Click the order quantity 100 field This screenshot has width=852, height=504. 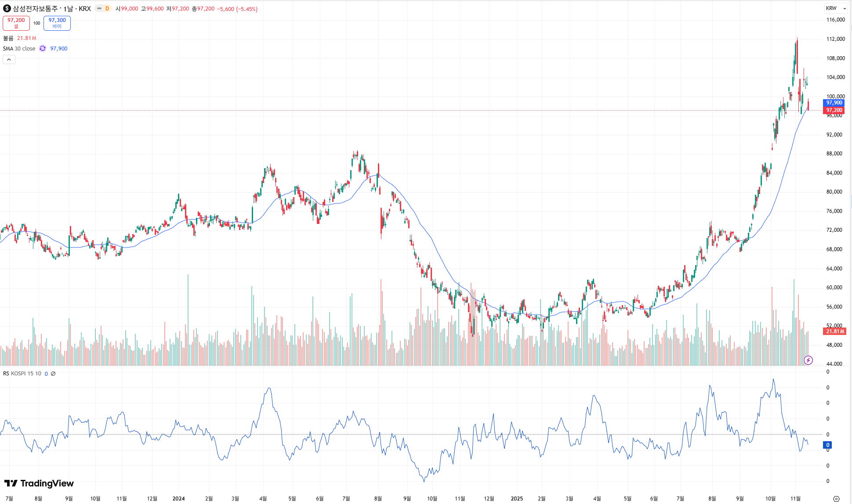coord(36,23)
